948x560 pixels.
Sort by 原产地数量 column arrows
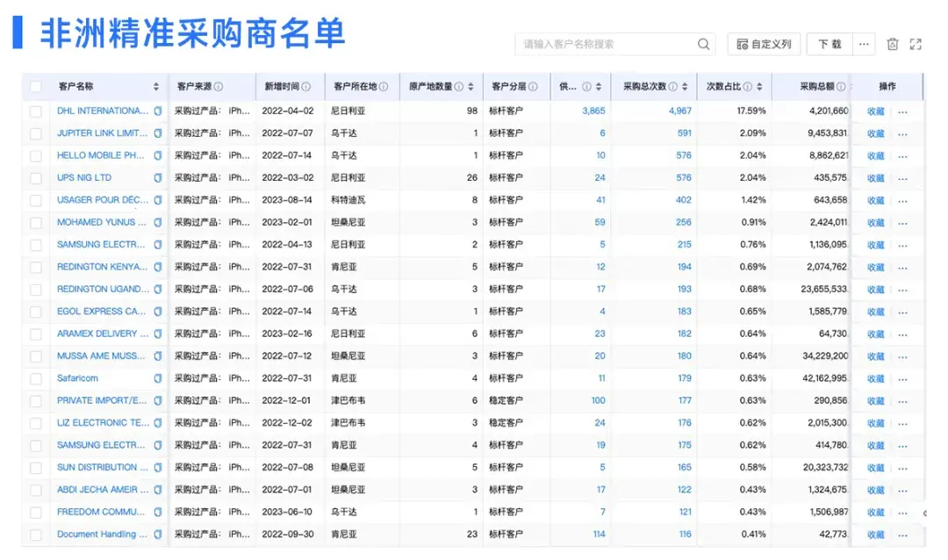[x=470, y=87]
